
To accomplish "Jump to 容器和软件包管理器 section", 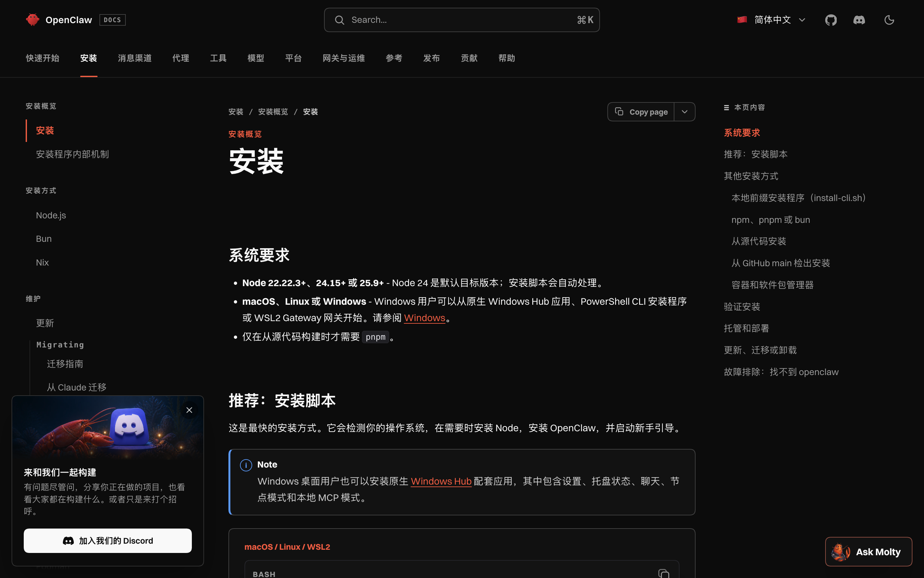I will (773, 285).
